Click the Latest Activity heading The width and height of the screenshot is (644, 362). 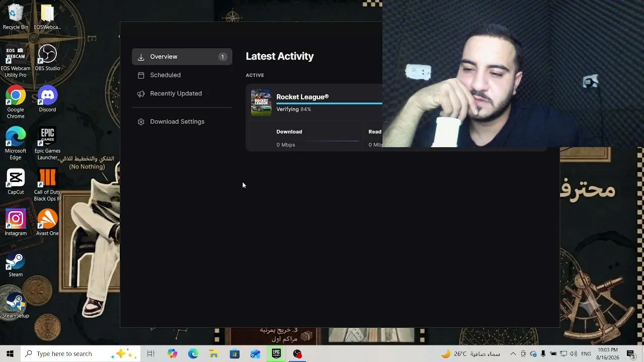[280, 56]
